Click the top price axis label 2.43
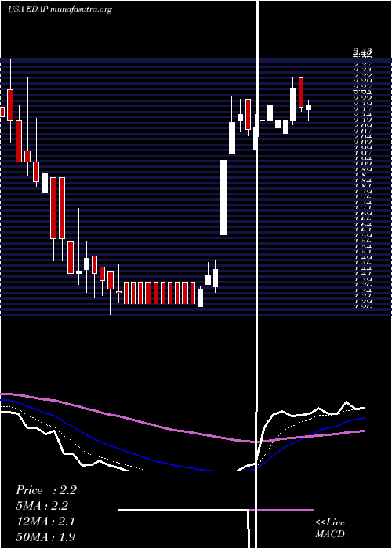The height and width of the screenshot is (549, 392). (362, 52)
